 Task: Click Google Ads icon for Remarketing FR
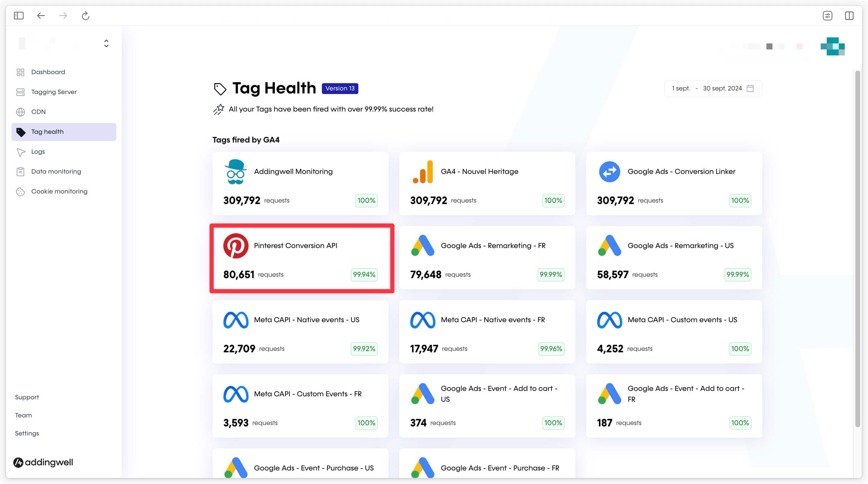click(423, 245)
